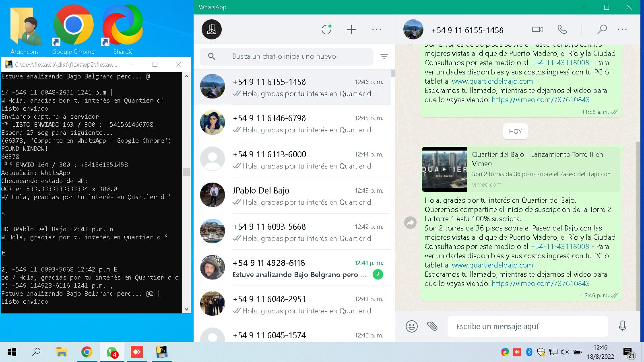
Task: Open chat +54 9 11 6113-6000
Action: pos(292,159)
